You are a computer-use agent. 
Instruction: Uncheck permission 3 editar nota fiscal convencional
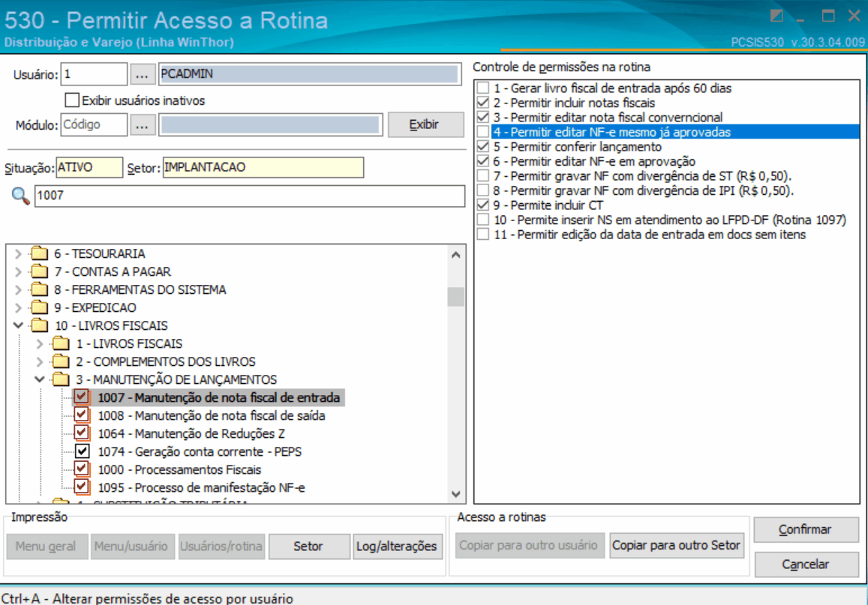[482, 117]
